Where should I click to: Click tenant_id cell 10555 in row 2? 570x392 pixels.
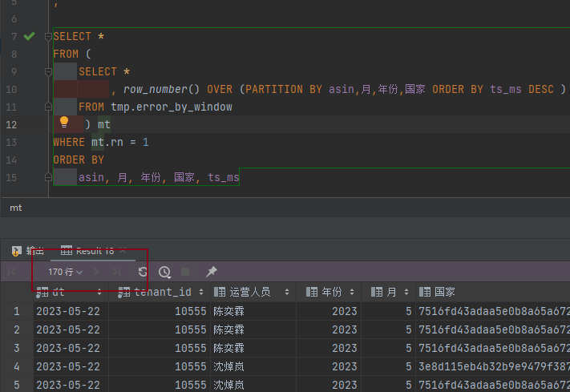tap(160, 329)
